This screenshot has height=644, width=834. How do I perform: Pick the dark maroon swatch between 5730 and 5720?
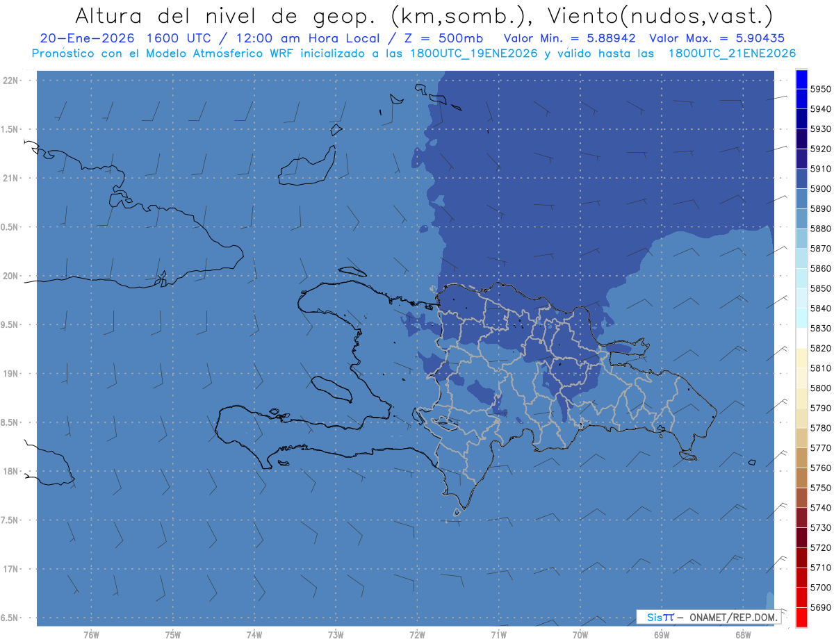point(801,537)
